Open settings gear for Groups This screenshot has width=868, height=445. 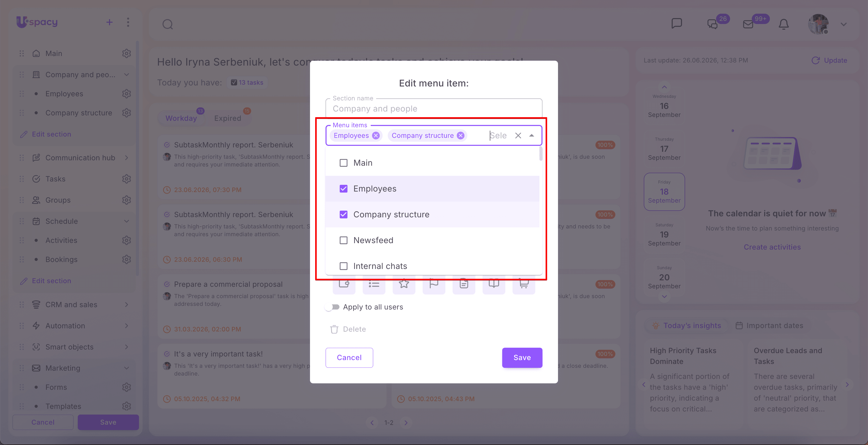pos(126,200)
